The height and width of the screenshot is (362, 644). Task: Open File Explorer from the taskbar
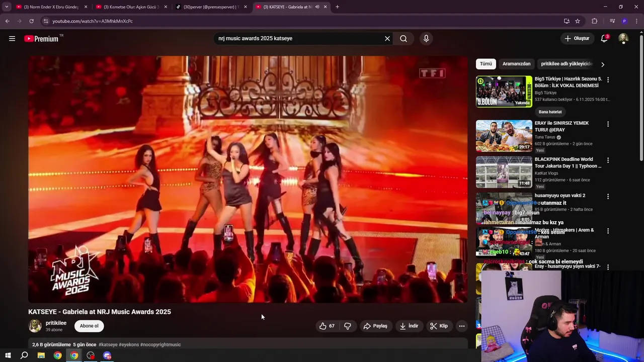[x=41, y=355]
